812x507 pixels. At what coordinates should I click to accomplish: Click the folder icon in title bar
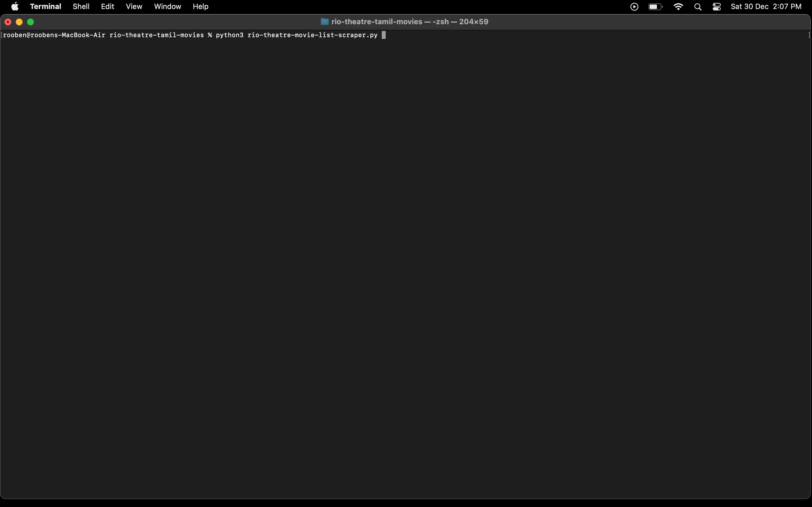coord(325,22)
